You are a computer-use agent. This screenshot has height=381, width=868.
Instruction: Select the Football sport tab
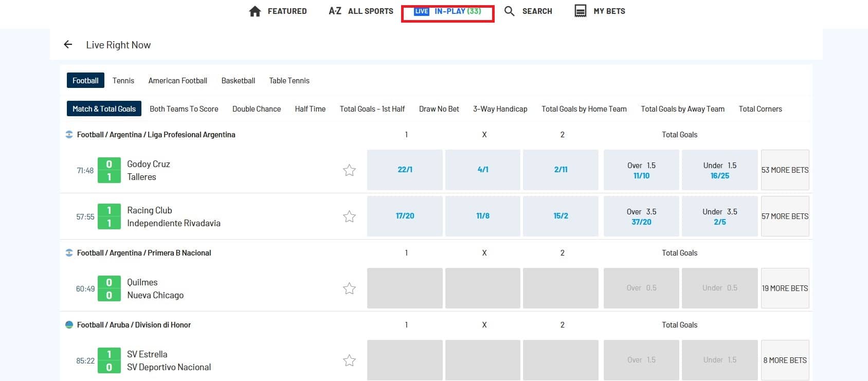(x=85, y=80)
